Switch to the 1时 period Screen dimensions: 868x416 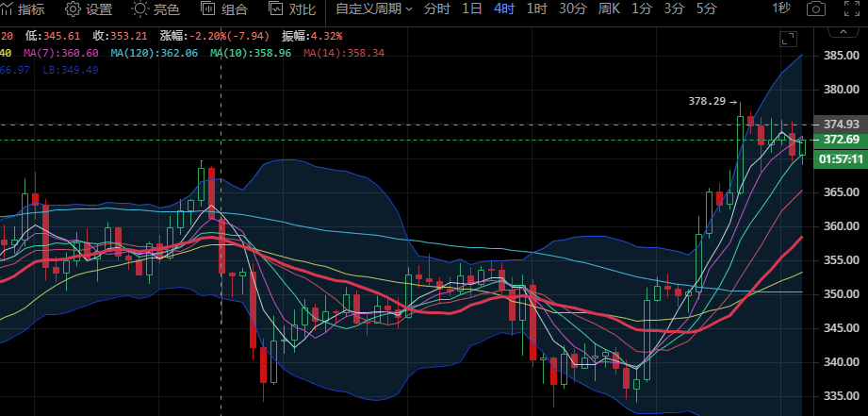tap(536, 9)
